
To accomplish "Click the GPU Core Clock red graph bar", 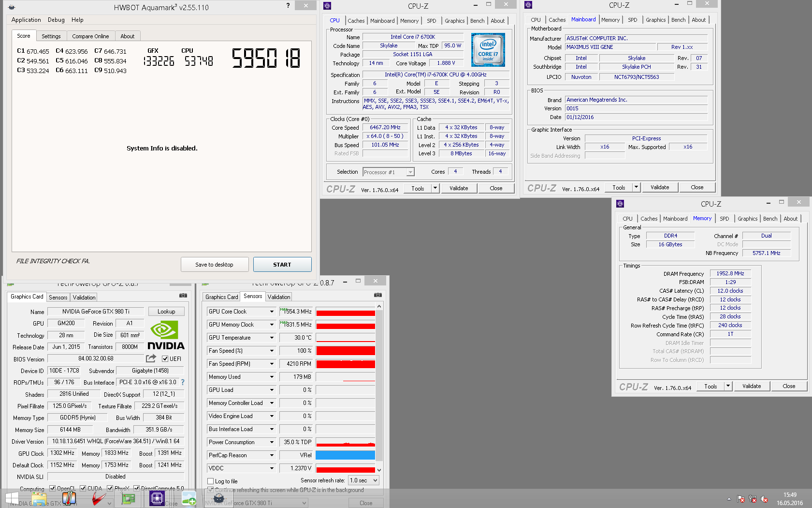I will pos(346,313).
